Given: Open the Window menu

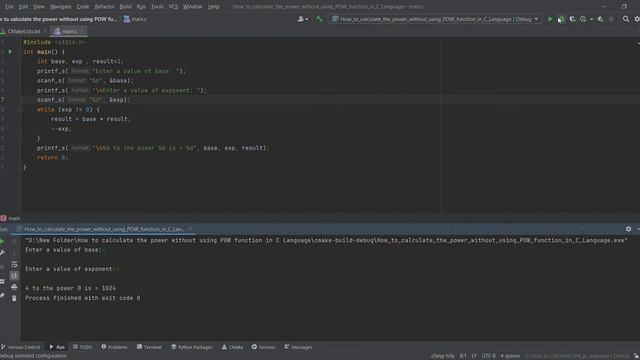Looking at the screenshot, I should [193, 7].
